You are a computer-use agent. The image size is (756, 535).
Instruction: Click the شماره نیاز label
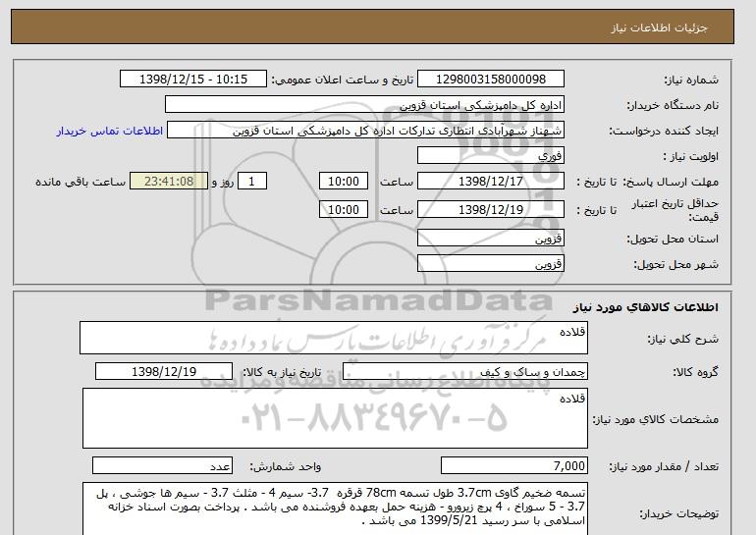pyautogui.click(x=692, y=80)
